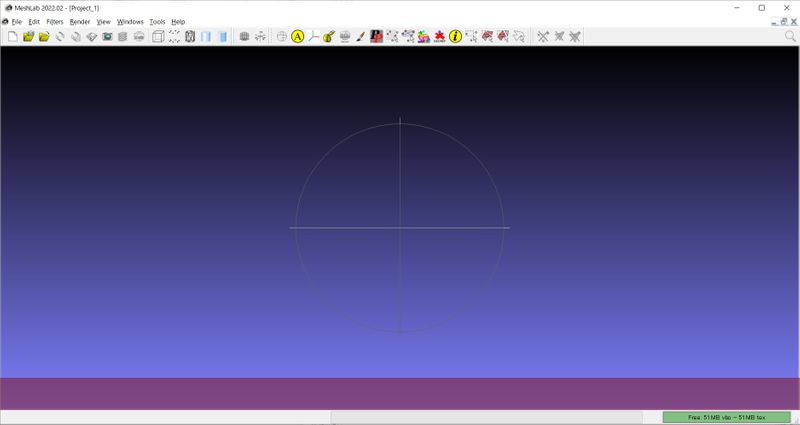This screenshot has width=800, height=425.
Task: Click the search magnifier at toolbar right
Action: coord(790,36)
